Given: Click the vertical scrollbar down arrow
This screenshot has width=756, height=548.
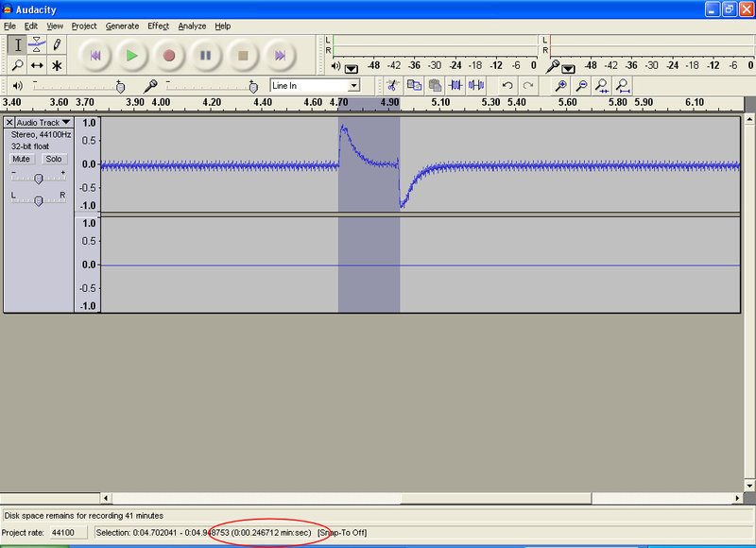Looking at the screenshot, I should [749, 486].
